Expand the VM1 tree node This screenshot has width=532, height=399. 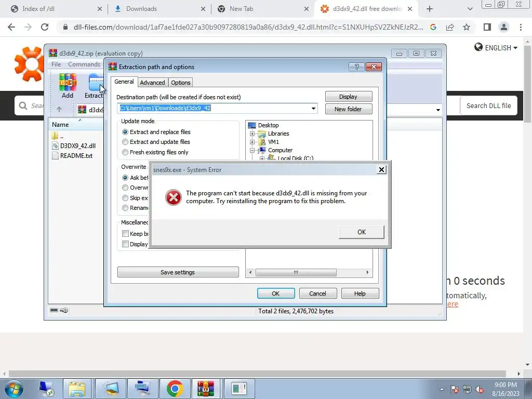(x=252, y=142)
